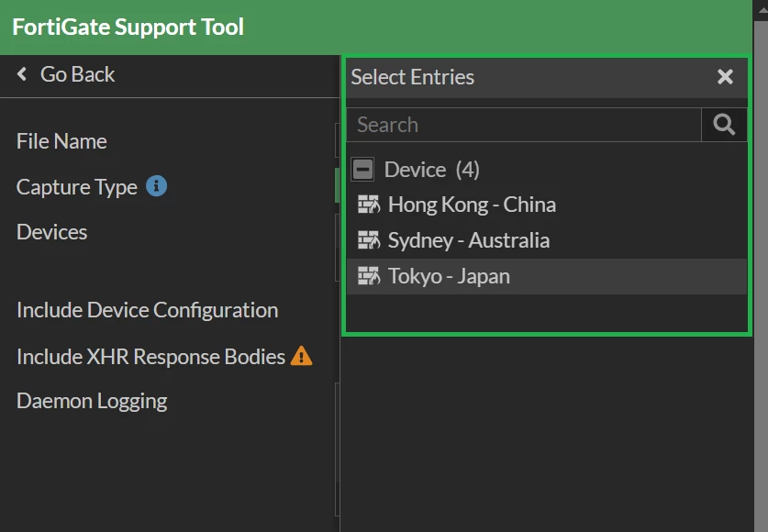Viewport: 768px width, 532px height.
Task: Click the Device (4) group label
Action: pyautogui.click(x=431, y=170)
